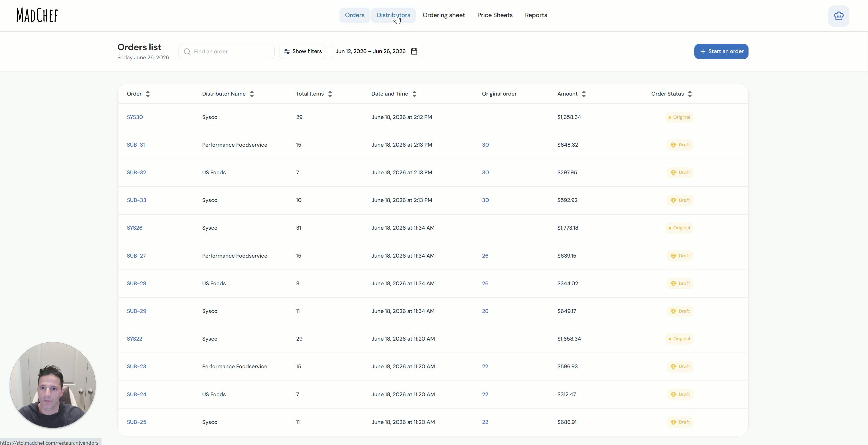The height and width of the screenshot is (445, 868).
Task: Open Price Sheets tab
Action: [x=495, y=15]
